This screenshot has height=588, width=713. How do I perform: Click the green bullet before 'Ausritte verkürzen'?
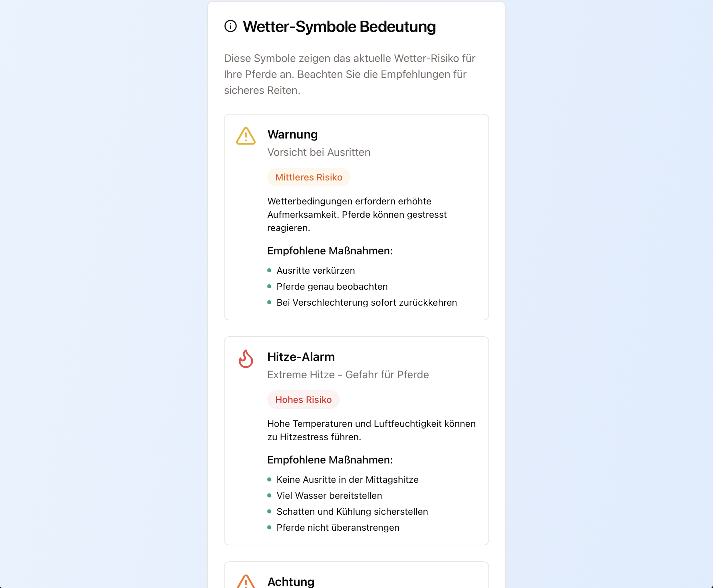pos(270,270)
